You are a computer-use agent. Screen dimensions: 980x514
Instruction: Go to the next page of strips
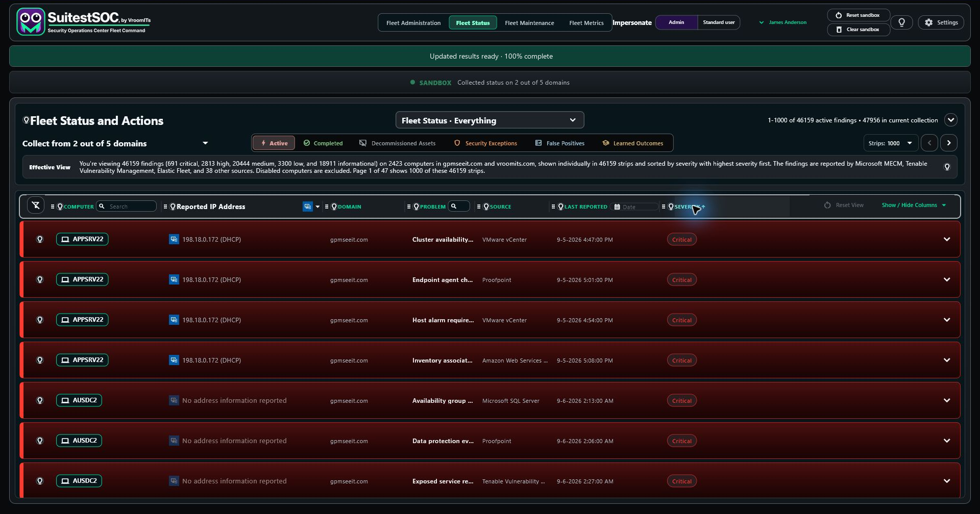coord(949,143)
